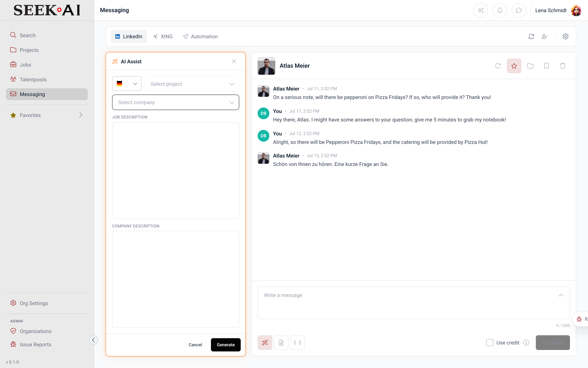Open the language flag dropdown

coord(127,84)
